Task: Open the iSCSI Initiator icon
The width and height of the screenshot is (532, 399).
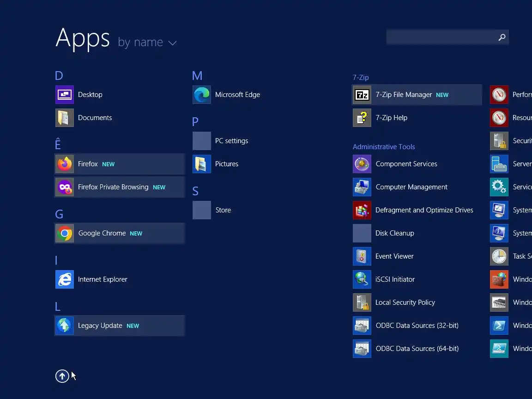Action: click(x=362, y=279)
